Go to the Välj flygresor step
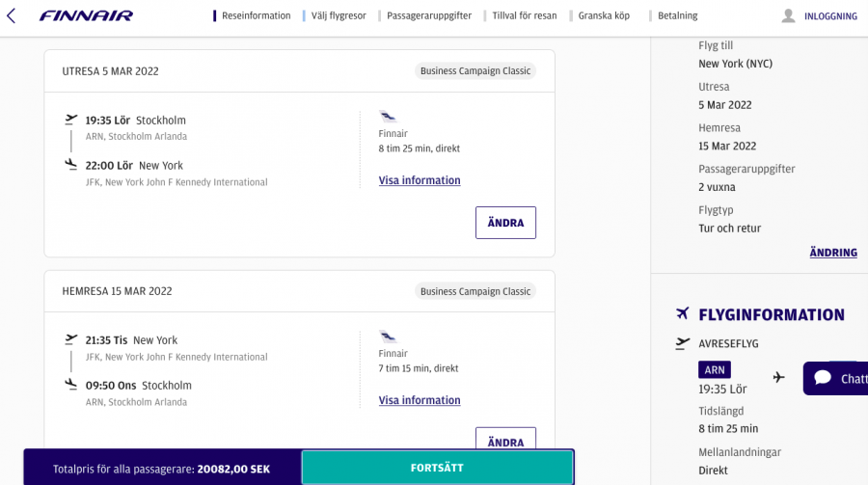The image size is (868, 485). pyautogui.click(x=338, y=15)
